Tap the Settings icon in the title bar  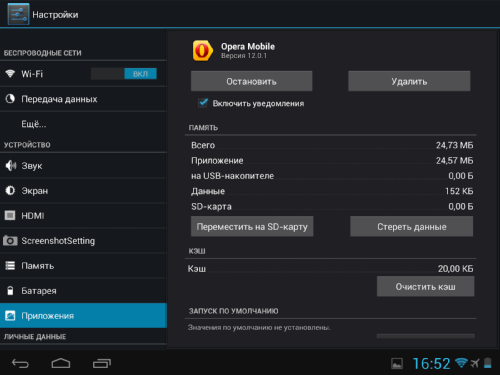click(18, 14)
